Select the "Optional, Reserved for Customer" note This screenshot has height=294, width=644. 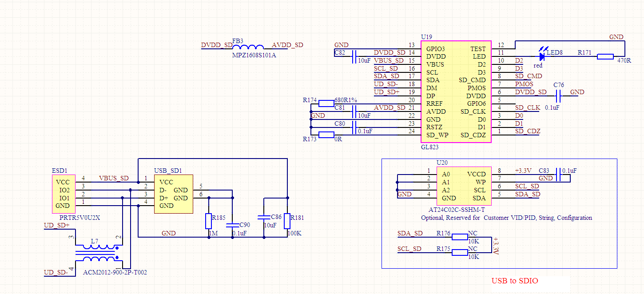pyautogui.click(x=506, y=218)
